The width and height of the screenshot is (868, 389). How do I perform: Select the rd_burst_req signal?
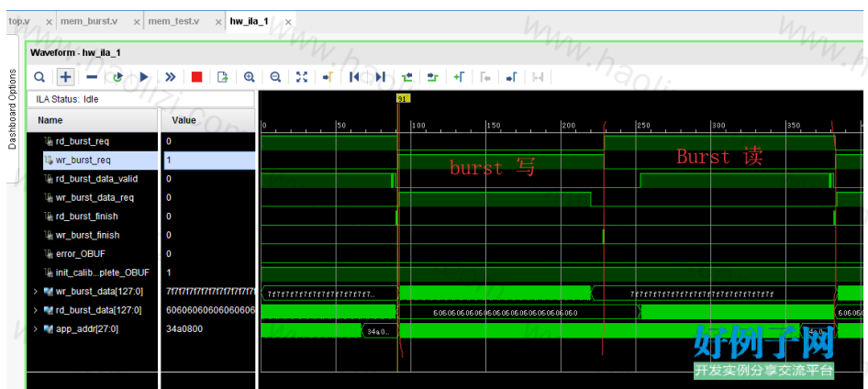tap(83, 141)
